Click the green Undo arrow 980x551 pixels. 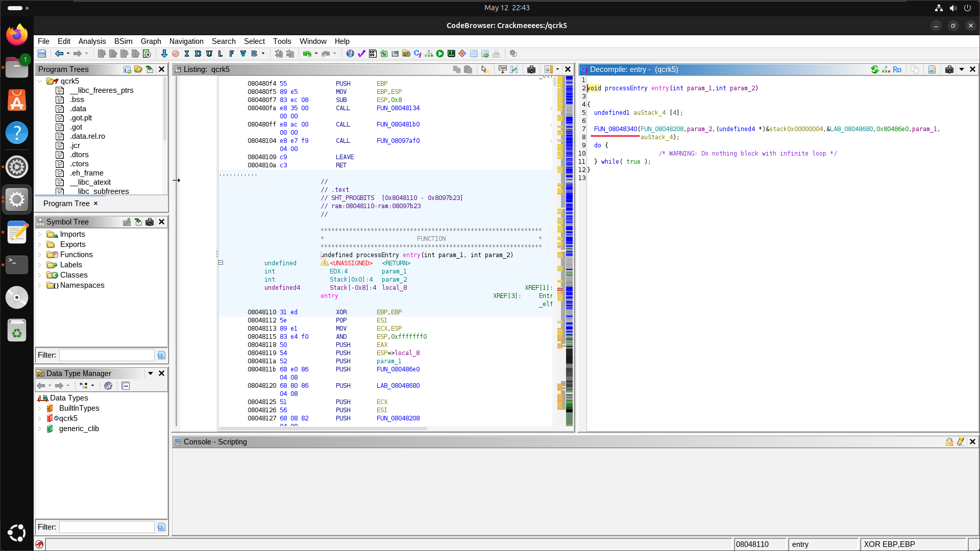pyautogui.click(x=307, y=54)
